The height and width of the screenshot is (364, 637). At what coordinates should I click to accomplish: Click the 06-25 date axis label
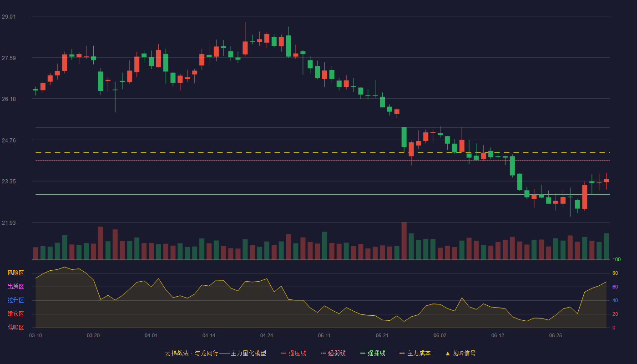pyautogui.click(x=556, y=335)
